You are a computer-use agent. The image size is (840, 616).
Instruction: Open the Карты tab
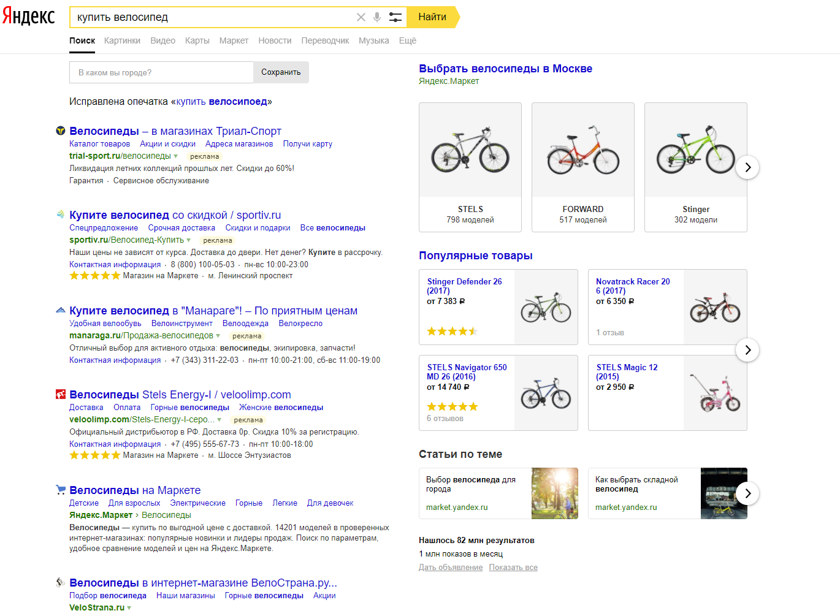[x=197, y=40]
